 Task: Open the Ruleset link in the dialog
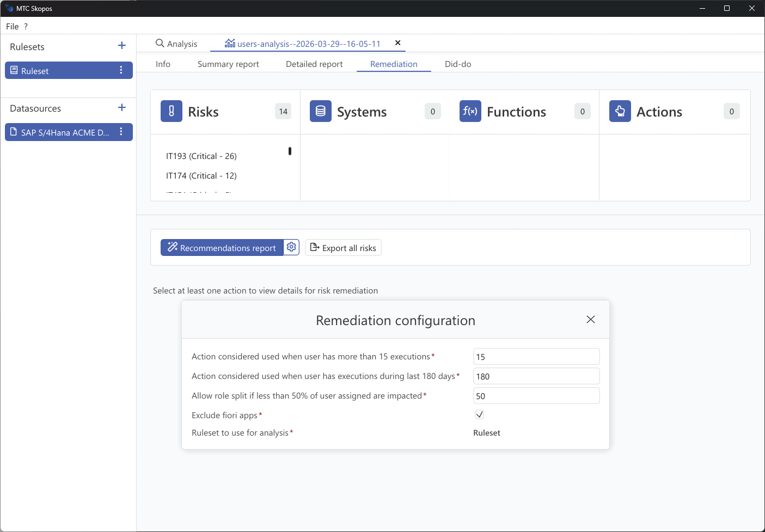(x=486, y=432)
